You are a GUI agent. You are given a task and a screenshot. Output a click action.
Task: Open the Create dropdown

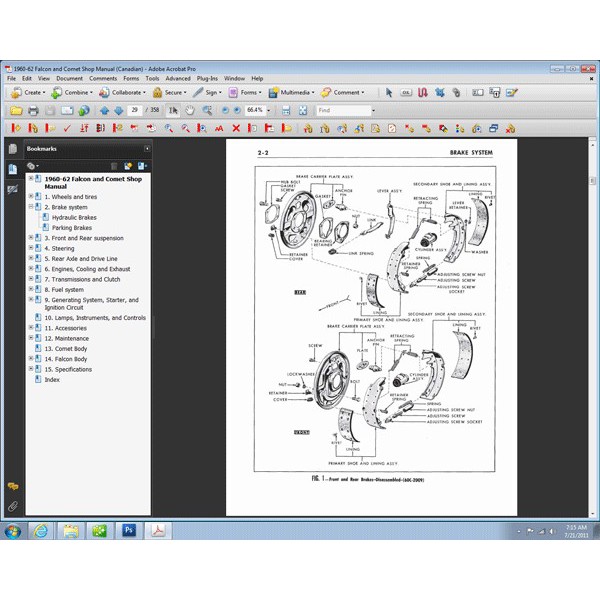pos(28,93)
